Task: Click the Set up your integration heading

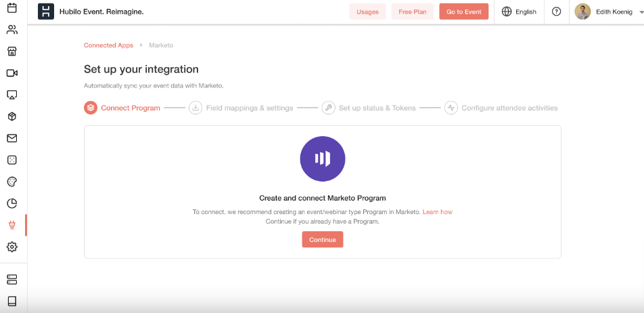Action: pyautogui.click(x=141, y=69)
